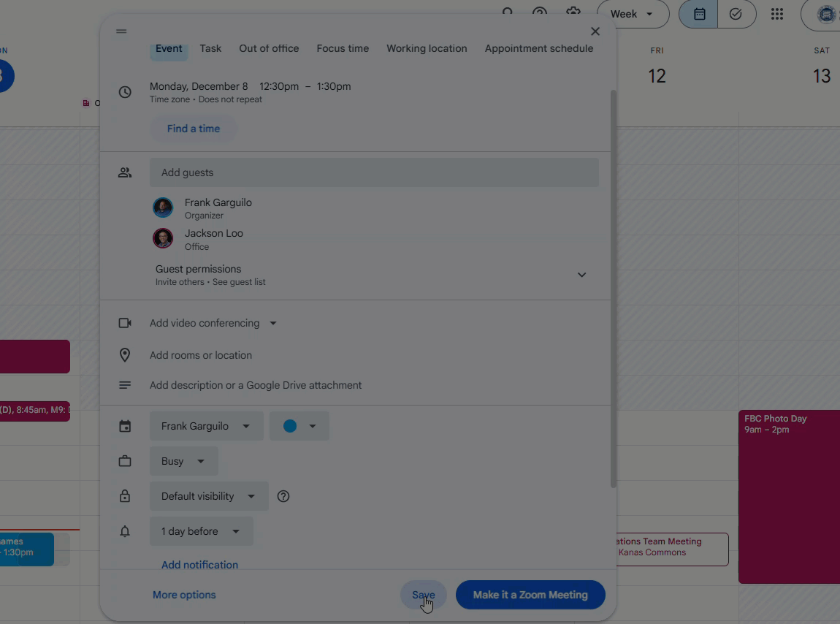
Task: Open Frank Garguilo calendar dropdown
Action: tap(206, 426)
